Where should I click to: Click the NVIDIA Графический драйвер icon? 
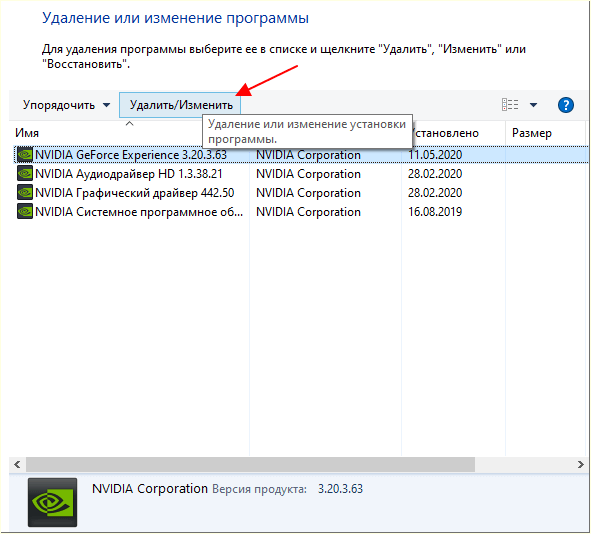click(25, 193)
